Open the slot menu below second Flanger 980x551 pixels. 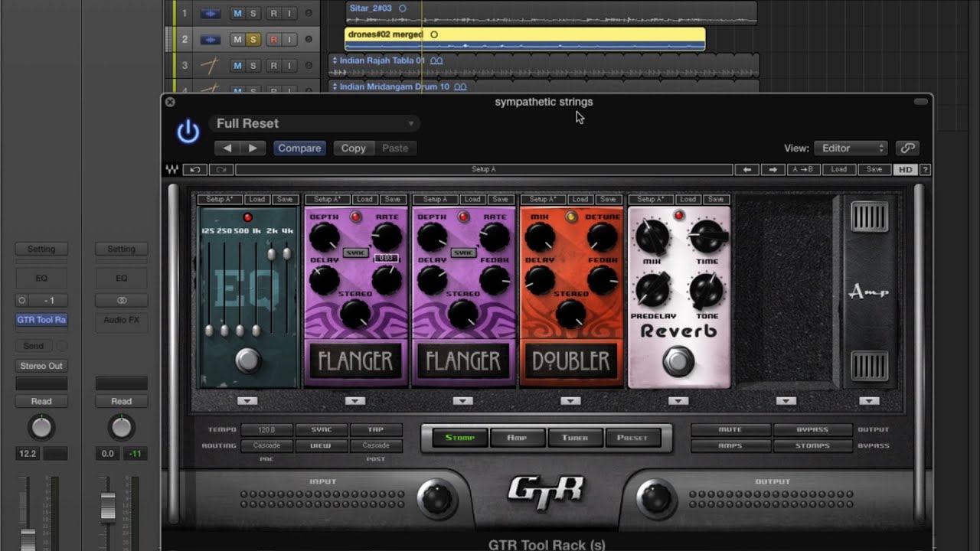click(x=463, y=401)
